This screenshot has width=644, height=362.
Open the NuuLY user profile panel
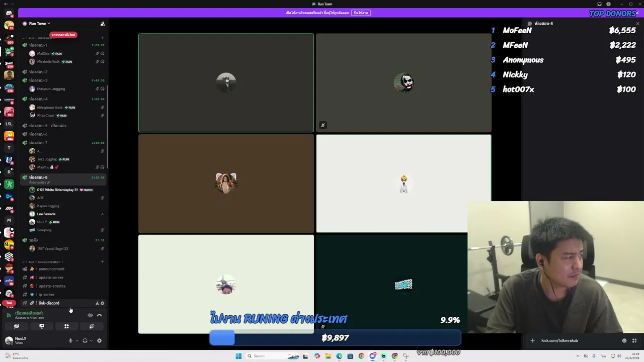coord(33,340)
